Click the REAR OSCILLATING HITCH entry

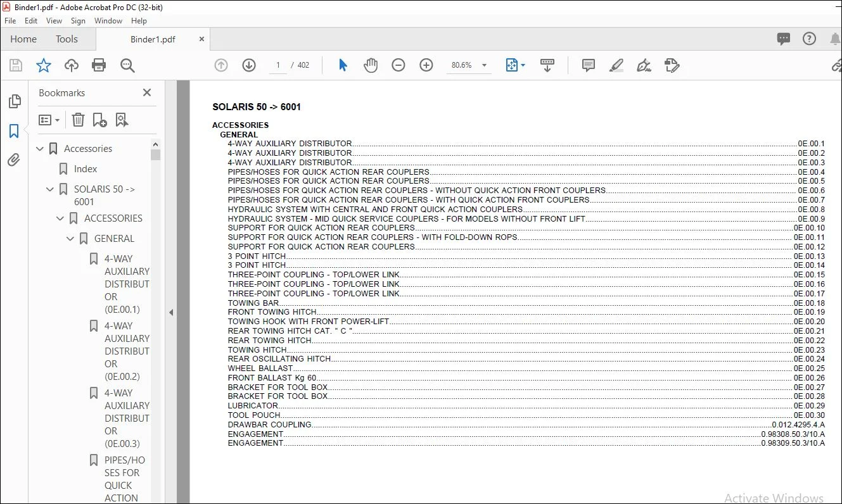coord(526,359)
